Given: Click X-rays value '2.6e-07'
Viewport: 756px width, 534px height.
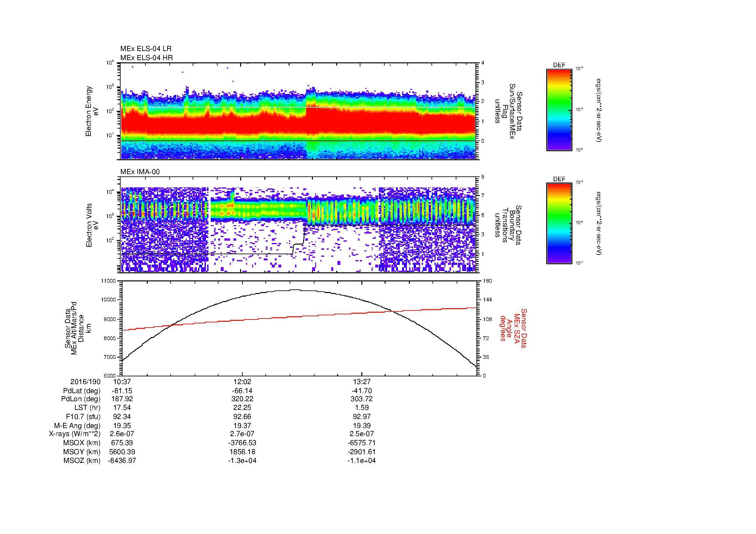Looking at the screenshot, I should click(x=122, y=434).
